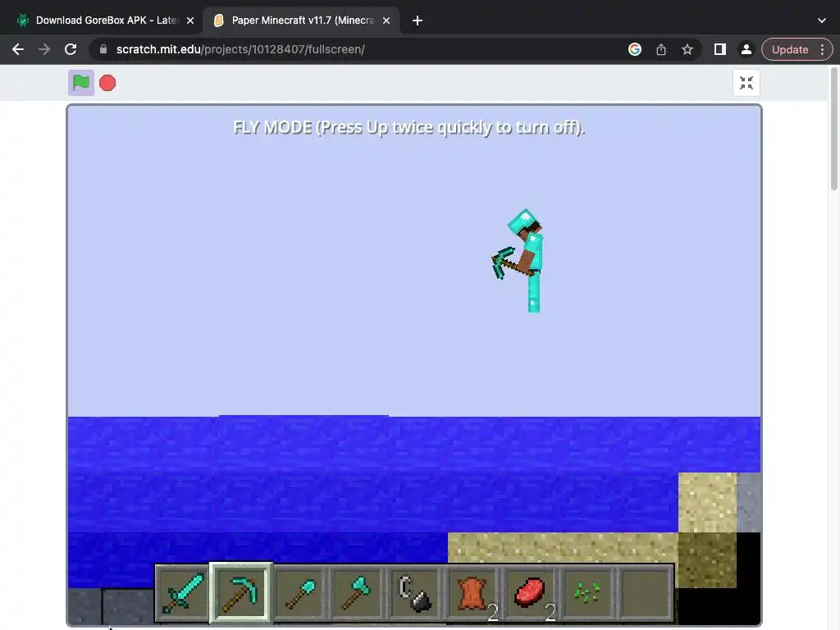Open the Chrome three-dot menu
The image size is (840, 630).
(x=822, y=49)
